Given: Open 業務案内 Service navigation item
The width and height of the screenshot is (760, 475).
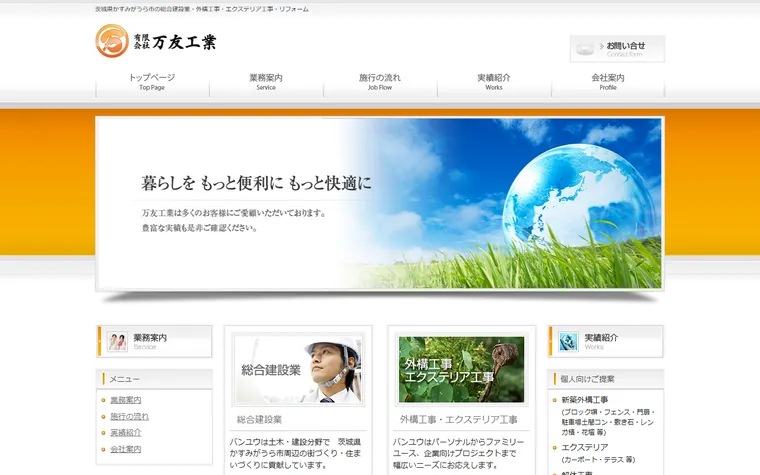Looking at the screenshot, I should pos(266,82).
